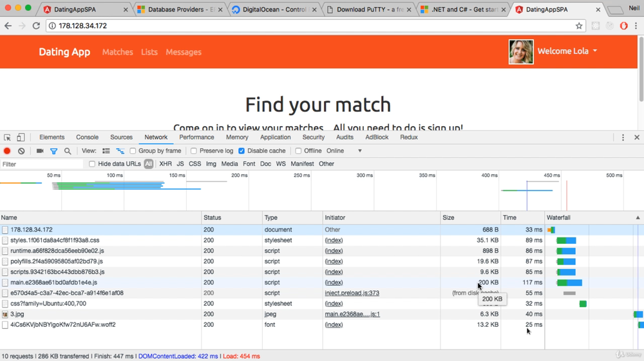Click the inspect element picker icon
The height and width of the screenshot is (361, 644).
[7, 138]
